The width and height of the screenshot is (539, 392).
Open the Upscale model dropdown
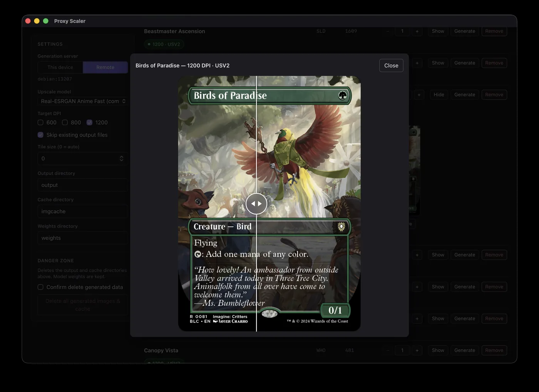[83, 101]
